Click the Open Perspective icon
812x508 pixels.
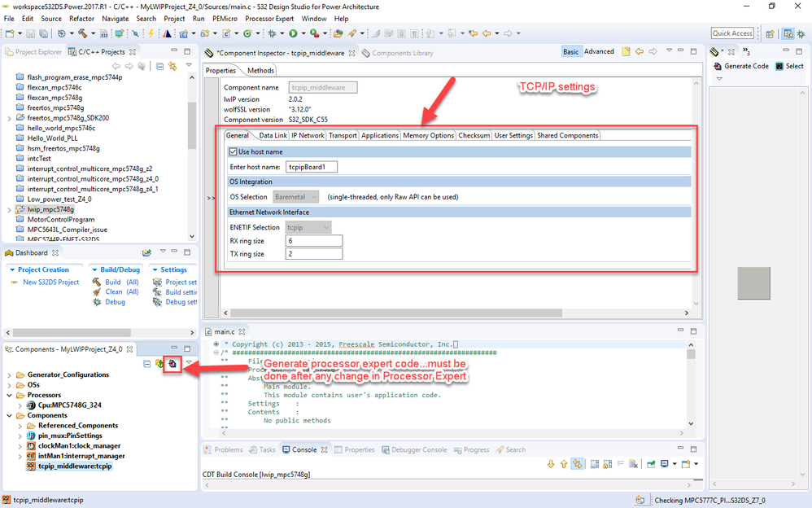[x=770, y=33]
